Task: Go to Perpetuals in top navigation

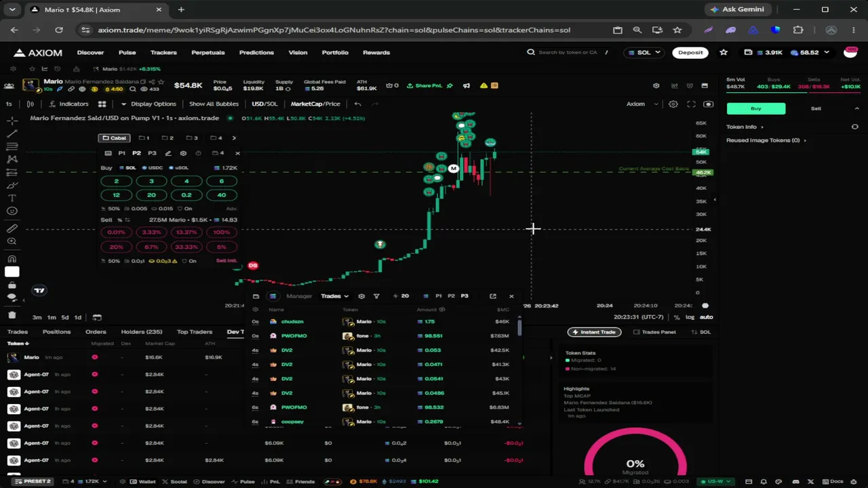Action: pyautogui.click(x=208, y=52)
